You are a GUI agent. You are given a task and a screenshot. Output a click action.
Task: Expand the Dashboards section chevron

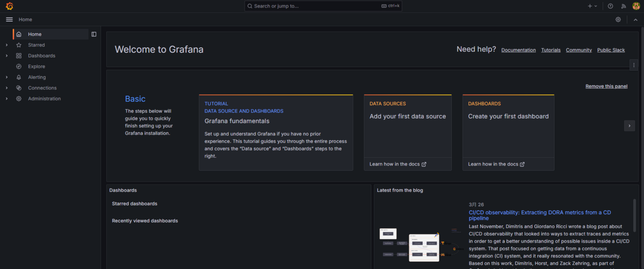tap(6, 56)
